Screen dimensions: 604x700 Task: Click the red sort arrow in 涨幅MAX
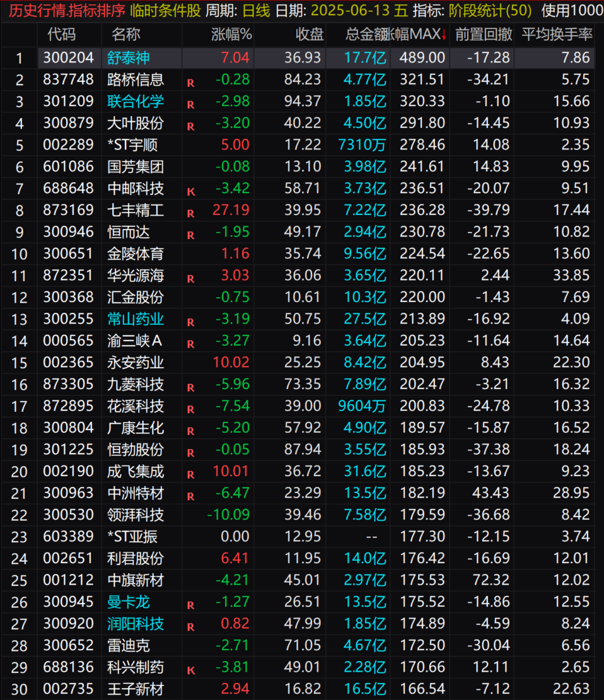(444, 35)
